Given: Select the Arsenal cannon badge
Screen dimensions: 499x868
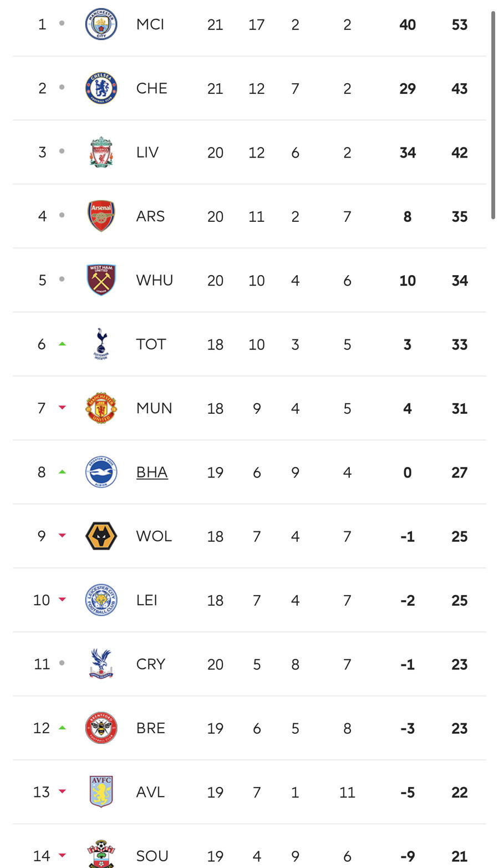Looking at the screenshot, I should click(101, 216).
